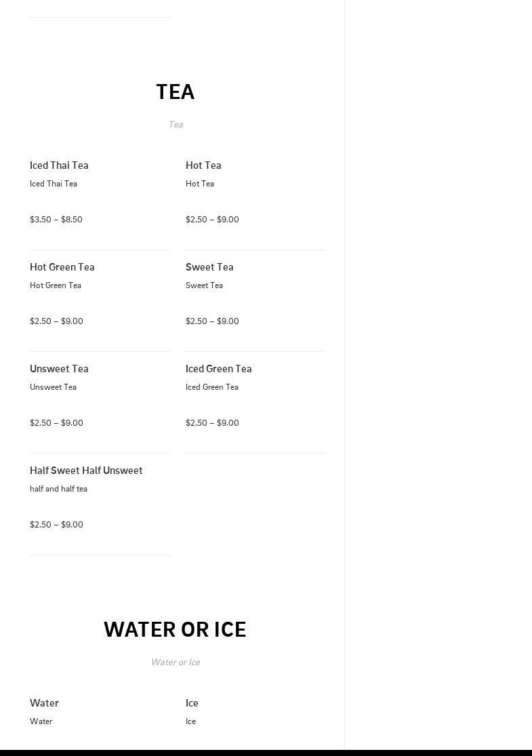The height and width of the screenshot is (756, 532).
Task: Choose the Unsweet Tea item title
Action: [x=59, y=369]
